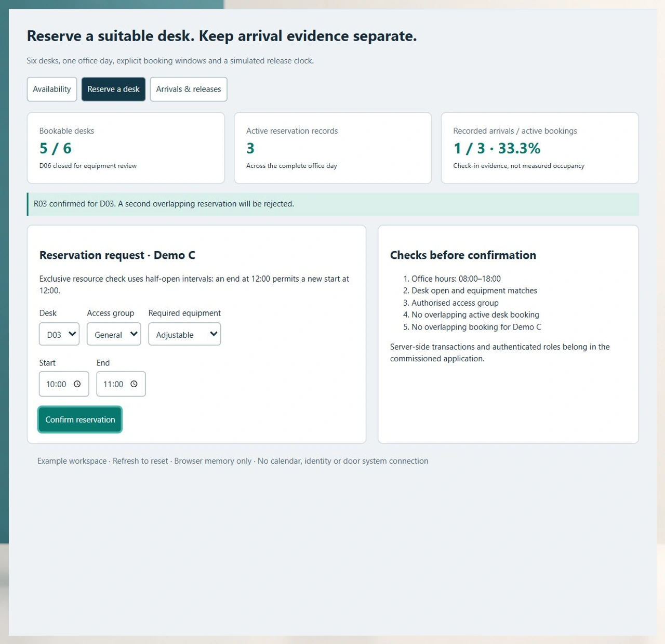Click the 'Checks before confirmation' heading
The width and height of the screenshot is (665, 644).
coord(463,255)
